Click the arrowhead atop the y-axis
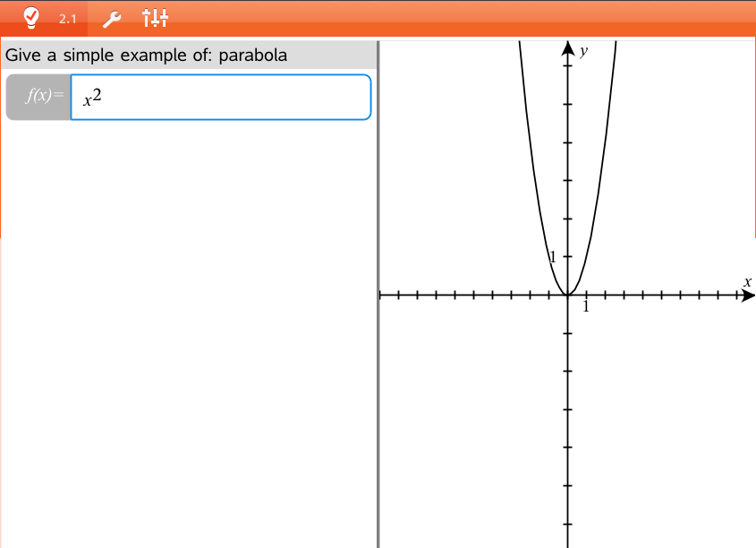This screenshot has height=548, width=756. click(x=566, y=48)
